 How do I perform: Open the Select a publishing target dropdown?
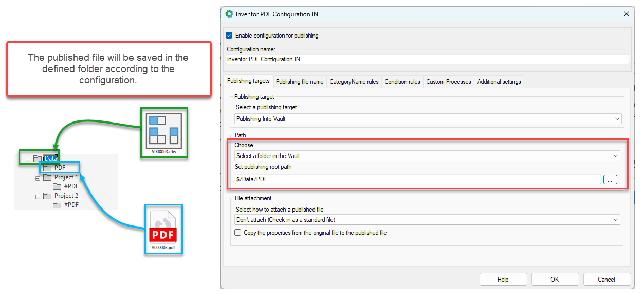[x=428, y=119]
